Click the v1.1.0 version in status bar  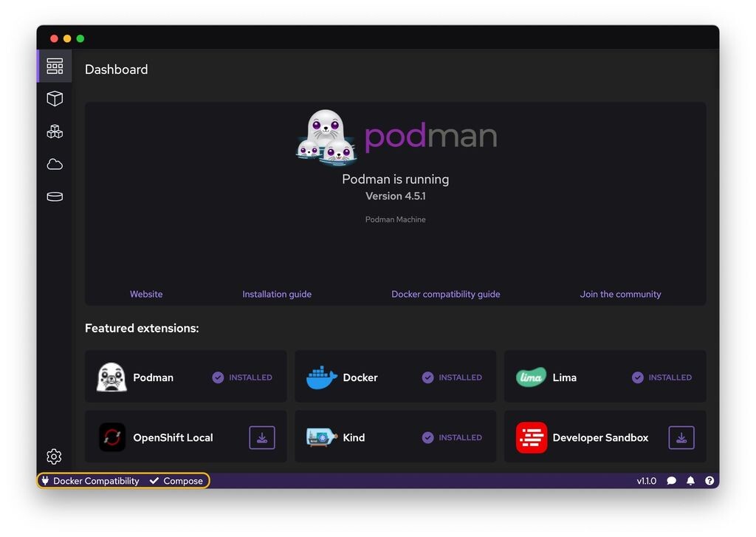pos(647,481)
